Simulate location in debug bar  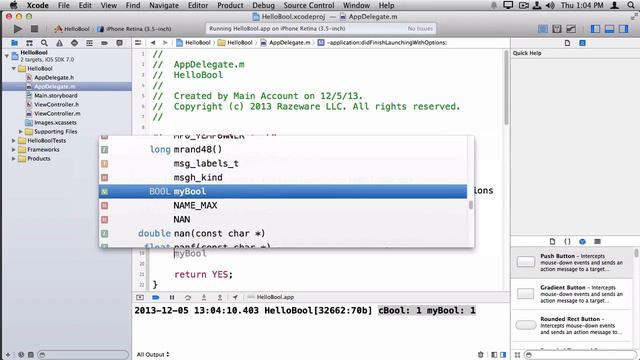click(x=236, y=297)
